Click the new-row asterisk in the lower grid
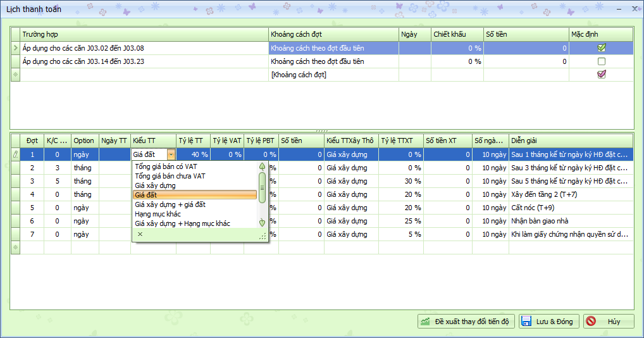 [15, 247]
